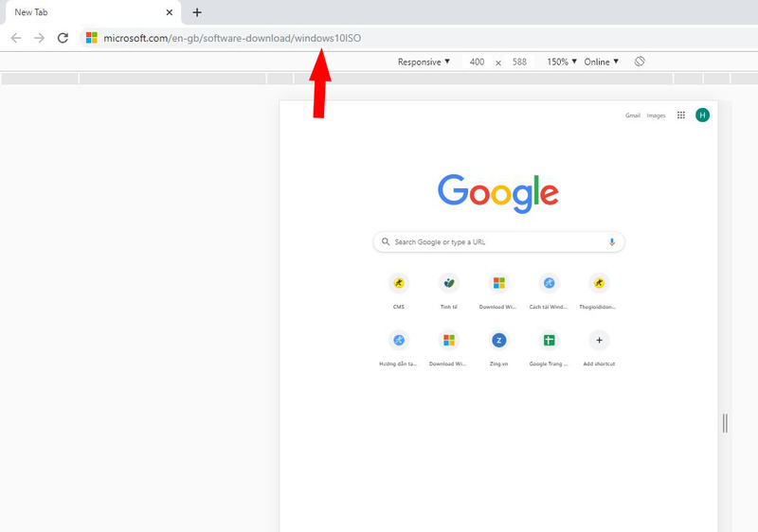The width and height of the screenshot is (758, 532).
Task: Reload the page with the refresh icon
Action: [63, 38]
